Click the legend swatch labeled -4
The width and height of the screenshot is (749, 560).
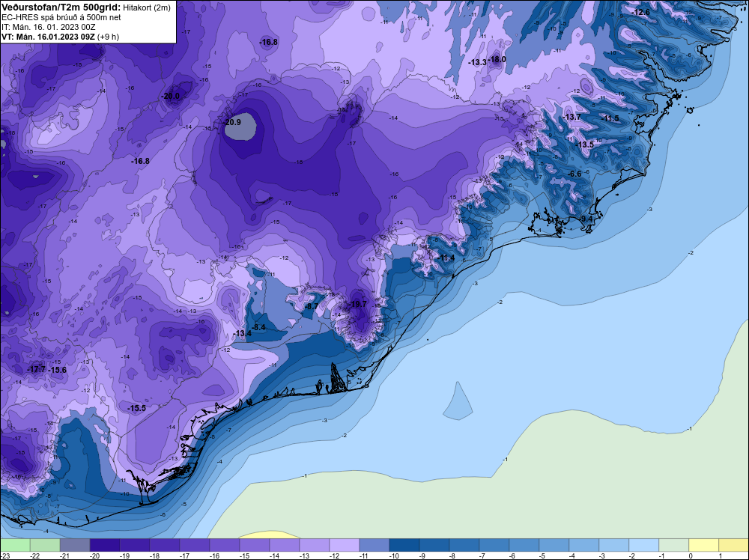tap(584, 545)
